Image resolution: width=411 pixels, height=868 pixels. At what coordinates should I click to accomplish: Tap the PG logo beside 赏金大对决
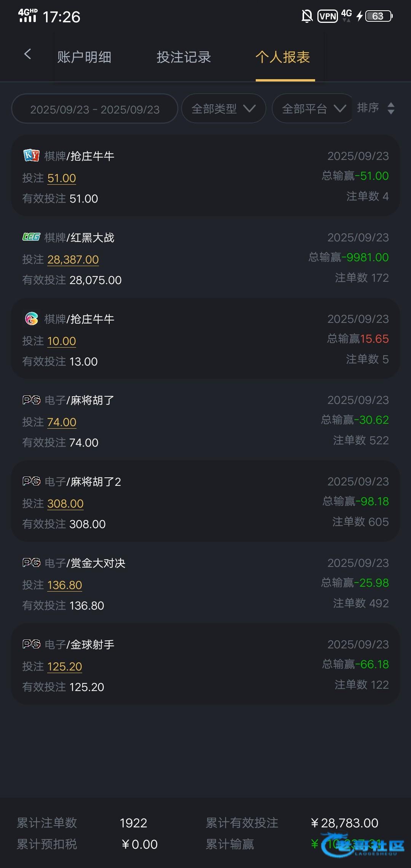[x=31, y=563]
